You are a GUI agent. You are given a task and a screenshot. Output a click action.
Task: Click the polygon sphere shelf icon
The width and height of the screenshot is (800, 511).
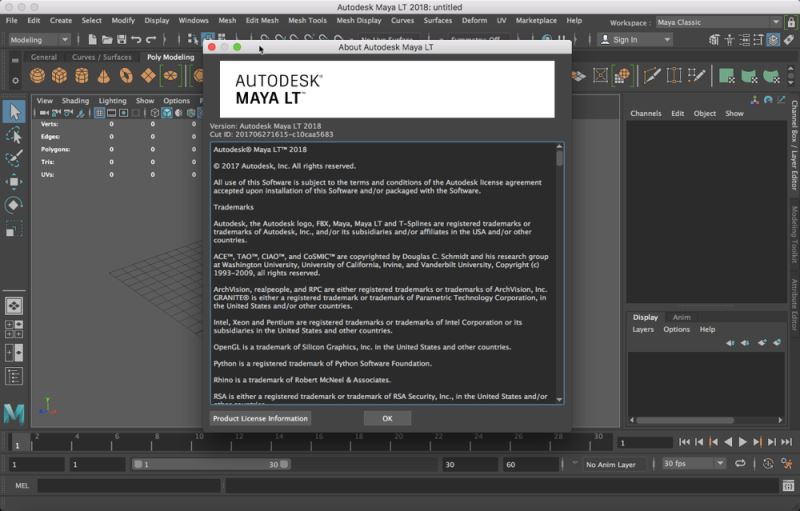click(37, 76)
